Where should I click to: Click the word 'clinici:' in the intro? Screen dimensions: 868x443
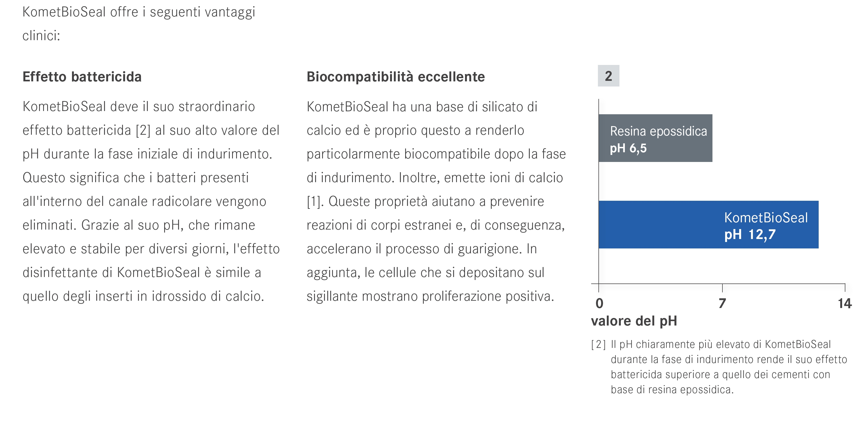[x=41, y=36]
